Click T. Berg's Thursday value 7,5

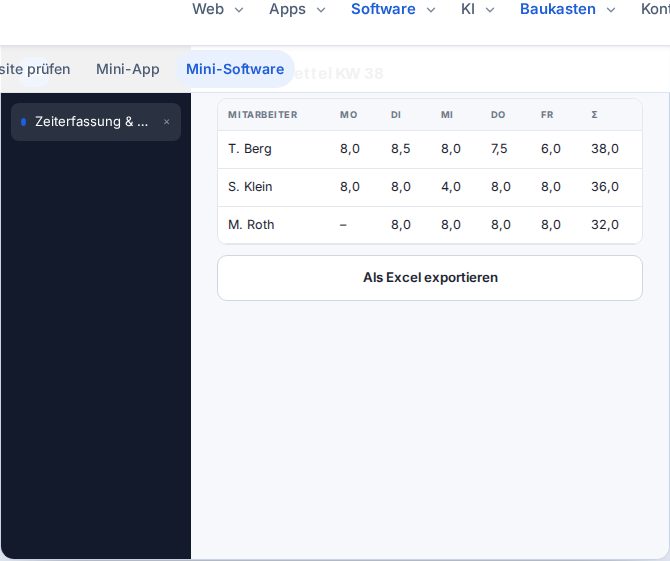(x=499, y=149)
